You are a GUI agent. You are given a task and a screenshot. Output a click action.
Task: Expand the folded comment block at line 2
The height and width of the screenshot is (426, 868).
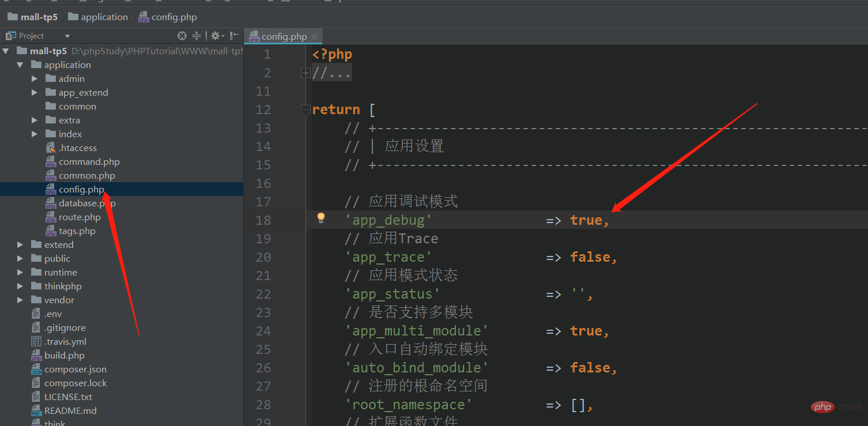[305, 73]
